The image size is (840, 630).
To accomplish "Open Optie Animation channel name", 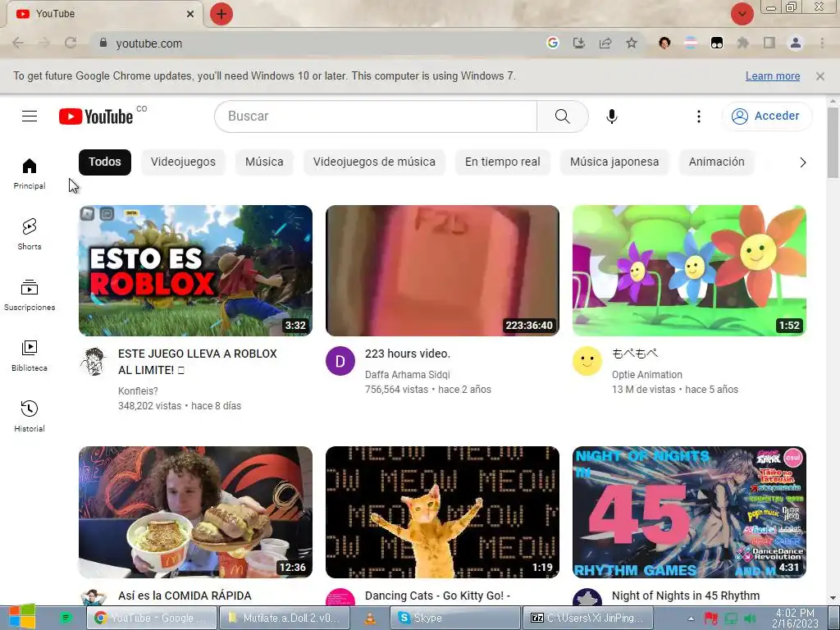I will [647, 374].
